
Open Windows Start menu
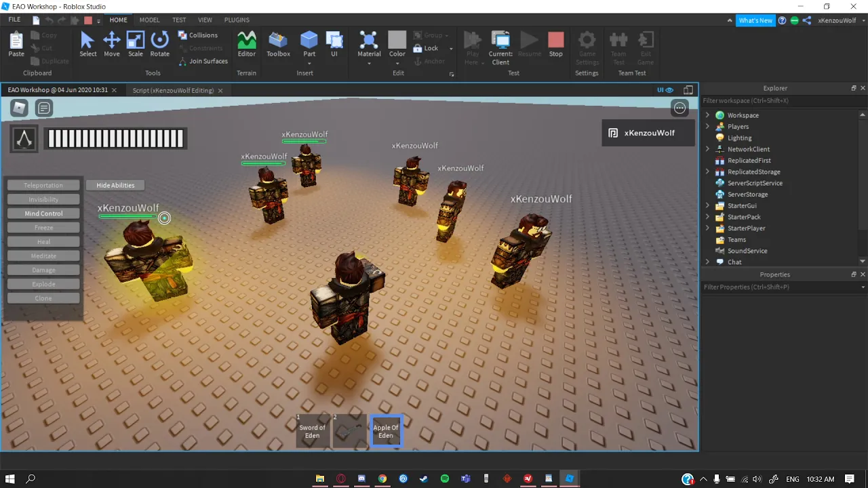tap(11, 479)
